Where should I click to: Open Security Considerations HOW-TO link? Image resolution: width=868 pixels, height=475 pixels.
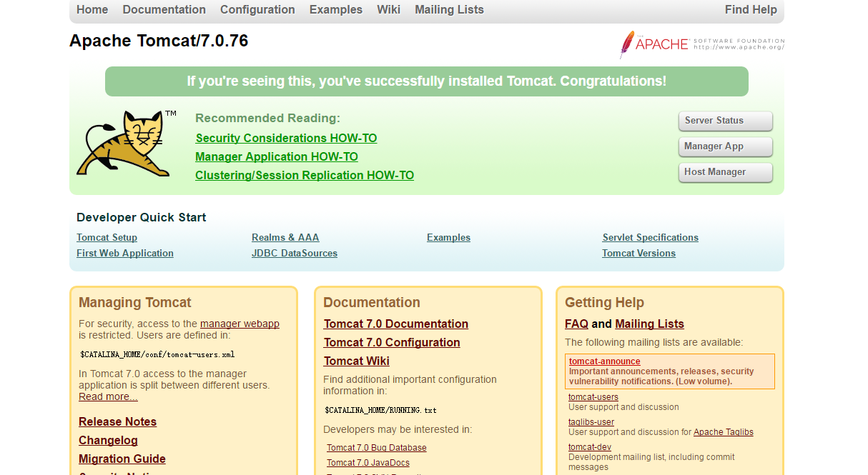[x=286, y=139]
